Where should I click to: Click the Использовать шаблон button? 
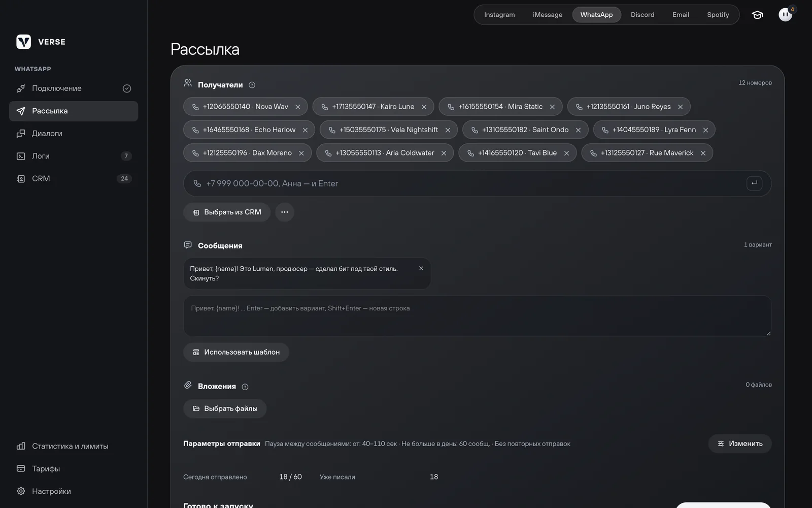(236, 352)
